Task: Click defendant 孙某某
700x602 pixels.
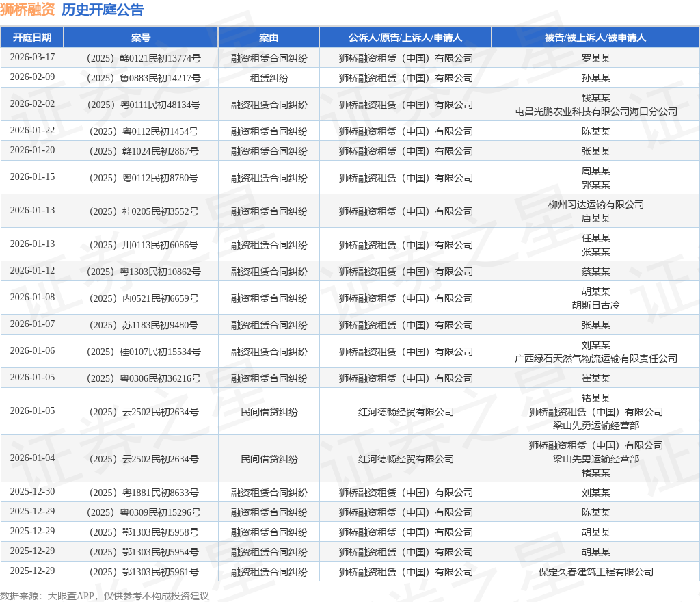Action: pyautogui.click(x=595, y=78)
